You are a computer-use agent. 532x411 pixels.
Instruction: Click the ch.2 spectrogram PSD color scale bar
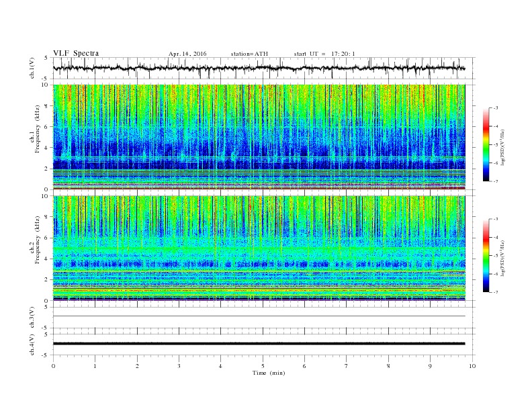pos(486,255)
